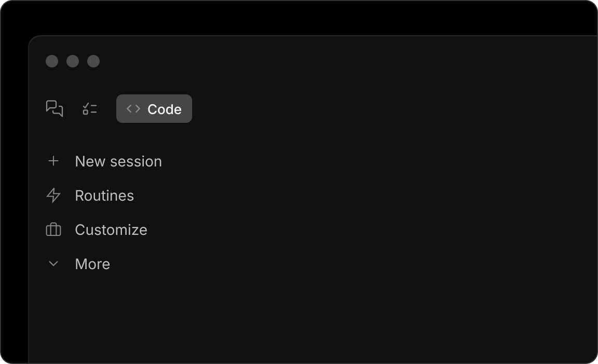This screenshot has height=364, width=598.
Task: Open the speech bubble panel switcher
Action: click(x=55, y=108)
